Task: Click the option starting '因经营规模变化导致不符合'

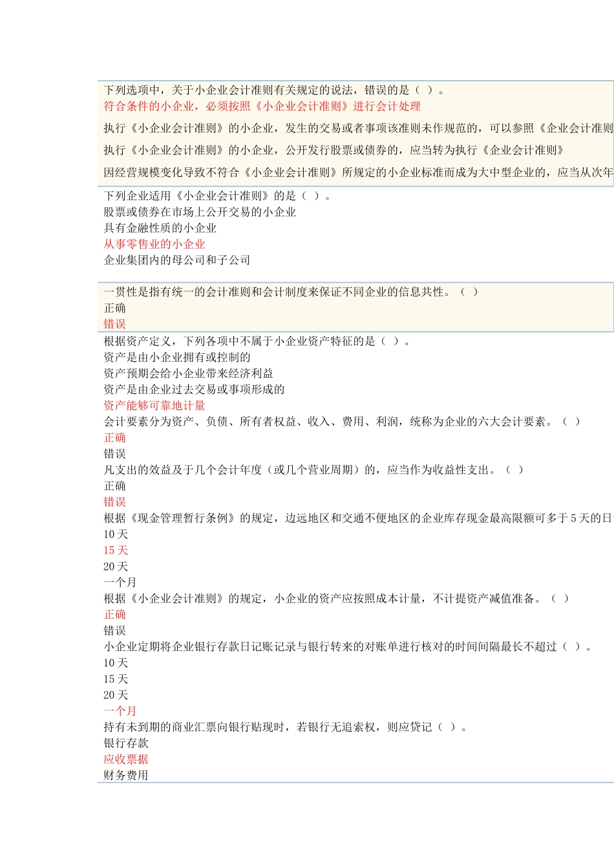Action: 358,172
